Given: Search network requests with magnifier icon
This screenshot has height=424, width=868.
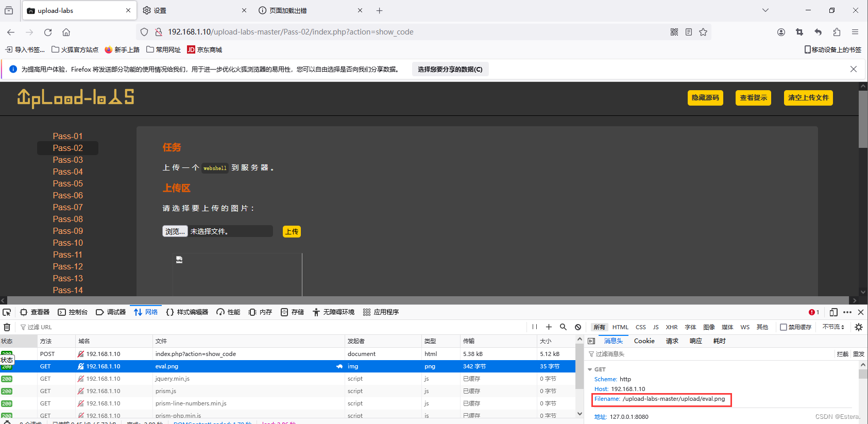Looking at the screenshot, I should (563, 327).
